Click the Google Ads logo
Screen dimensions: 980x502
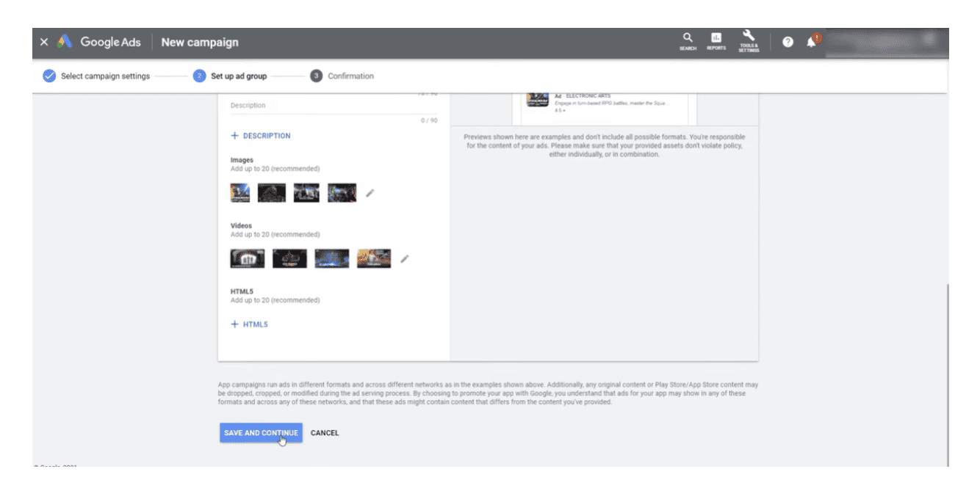pos(65,42)
